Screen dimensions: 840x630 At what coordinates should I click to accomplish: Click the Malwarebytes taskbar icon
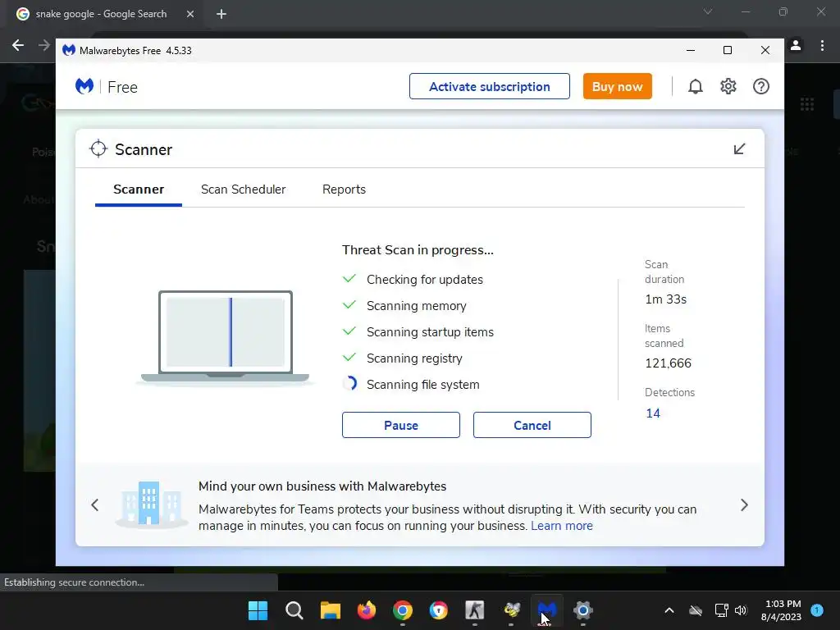(x=546, y=610)
